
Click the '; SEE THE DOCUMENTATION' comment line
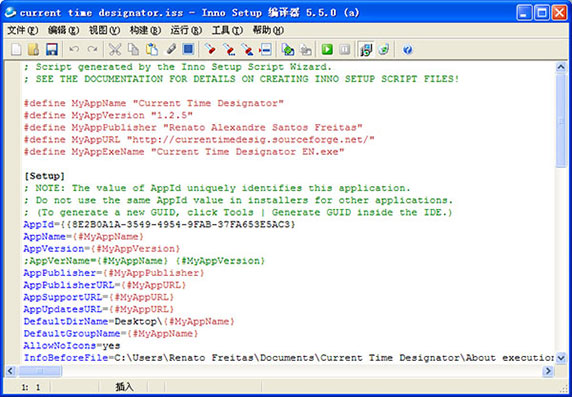(241, 79)
